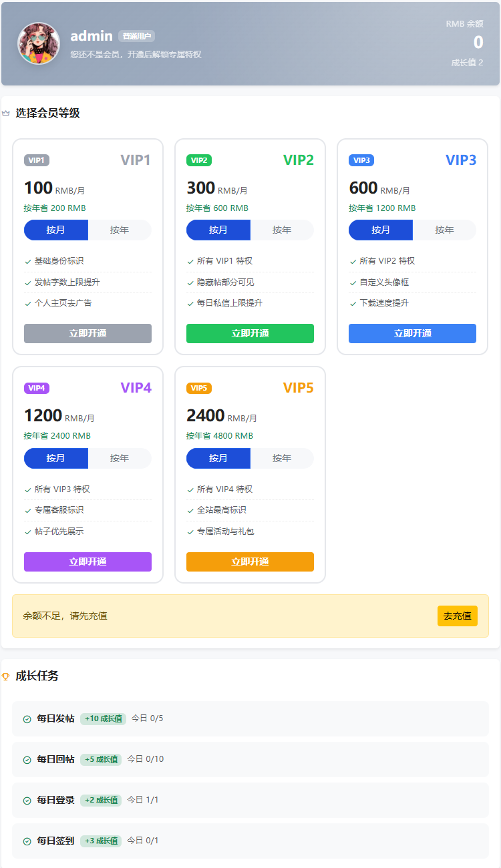Image resolution: width=501 pixels, height=868 pixels.
Task: Click the trophy icon beside 成长任务
Action: coord(6,676)
